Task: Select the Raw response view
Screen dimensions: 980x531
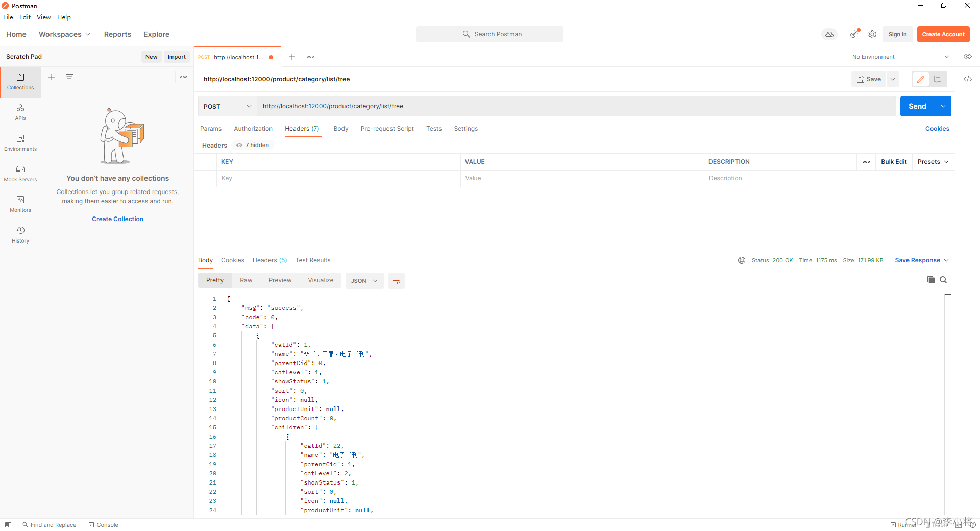Action: click(246, 280)
